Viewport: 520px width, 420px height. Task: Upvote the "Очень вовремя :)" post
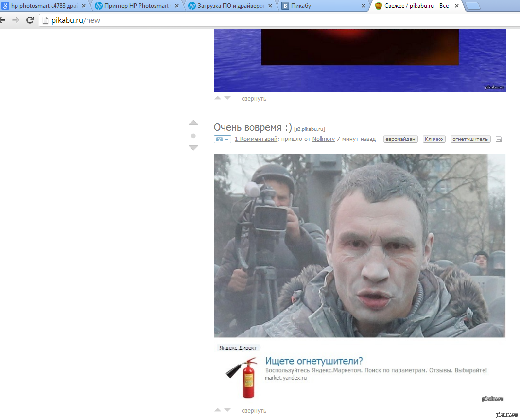(x=193, y=123)
